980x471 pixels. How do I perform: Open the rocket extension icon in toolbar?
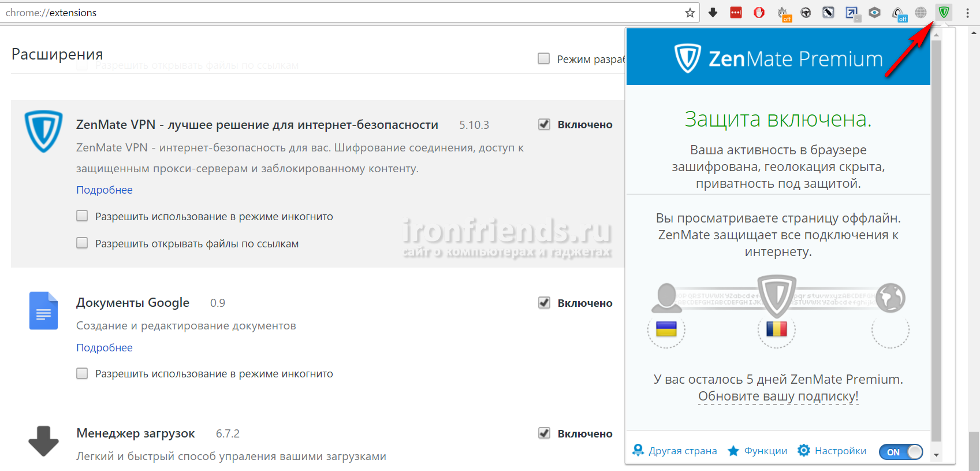(829, 13)
